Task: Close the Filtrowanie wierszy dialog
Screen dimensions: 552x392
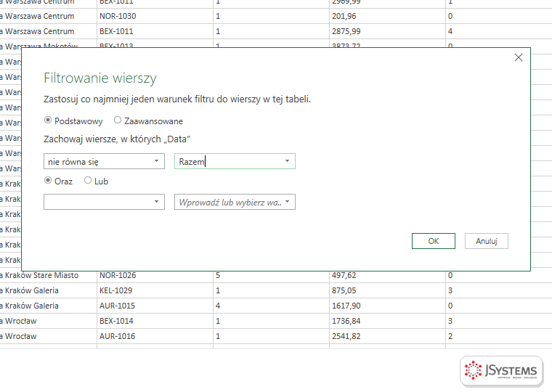Action: (x=518, y=57)
